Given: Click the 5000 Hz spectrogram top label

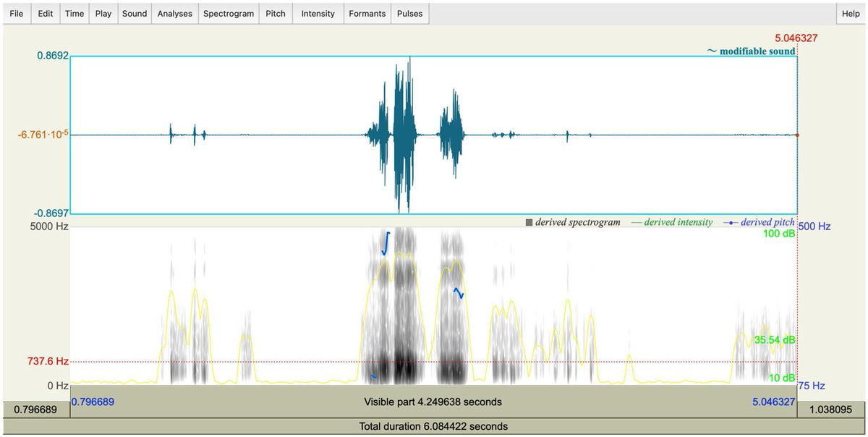Looking at the screenshot, I should (x=48, y=226).
